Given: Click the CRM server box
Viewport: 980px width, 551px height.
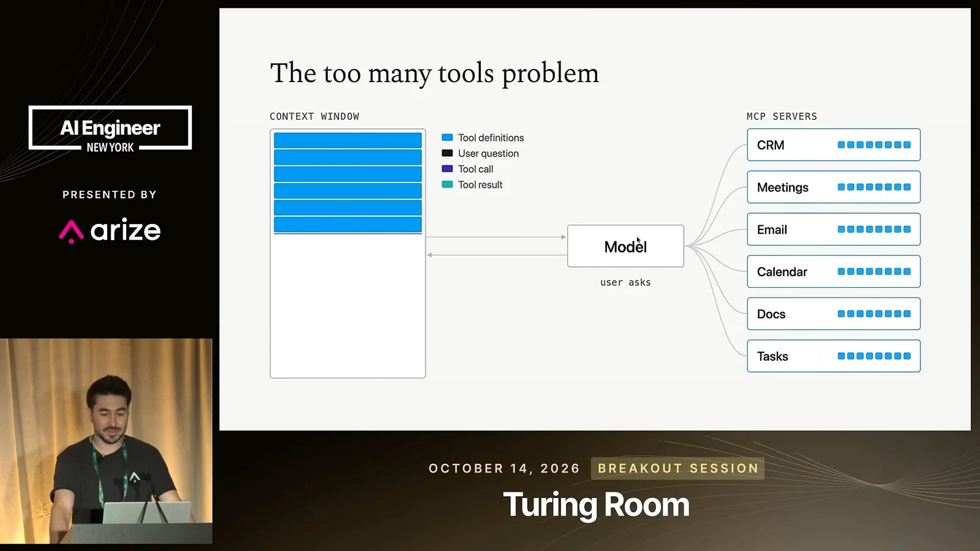Looking at the screenshot, I should click(x=834, y=145).
